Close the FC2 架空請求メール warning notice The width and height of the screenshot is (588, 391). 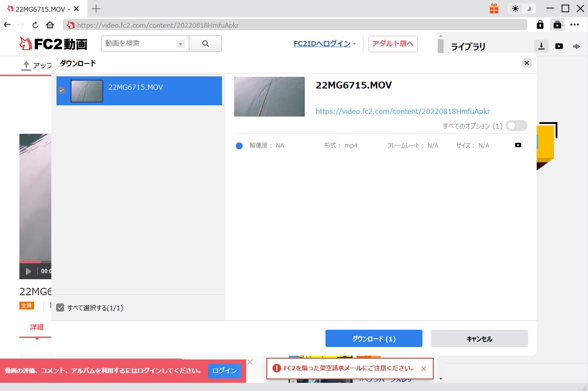424,369
